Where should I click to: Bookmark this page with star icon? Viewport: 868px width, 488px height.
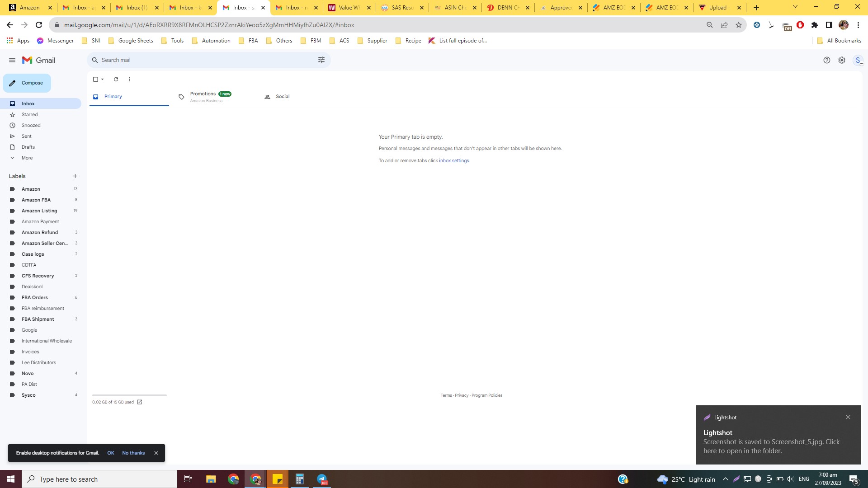click(x=739, y=25)
